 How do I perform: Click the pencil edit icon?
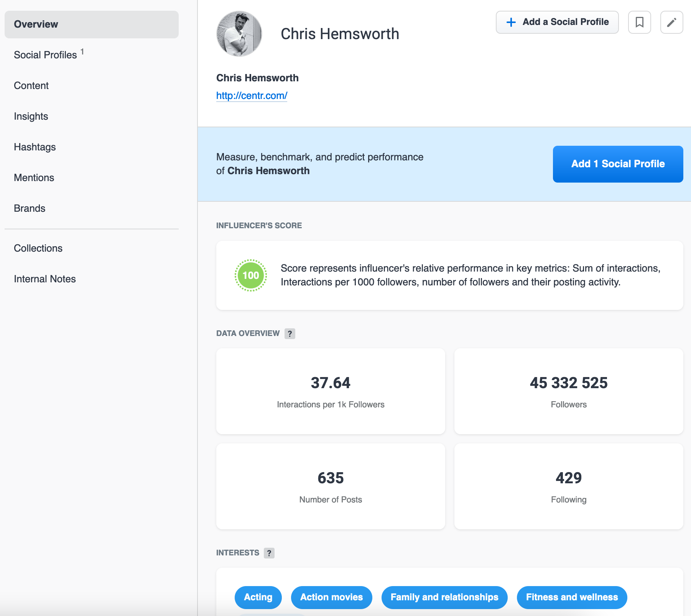click(x=671, y=22)
